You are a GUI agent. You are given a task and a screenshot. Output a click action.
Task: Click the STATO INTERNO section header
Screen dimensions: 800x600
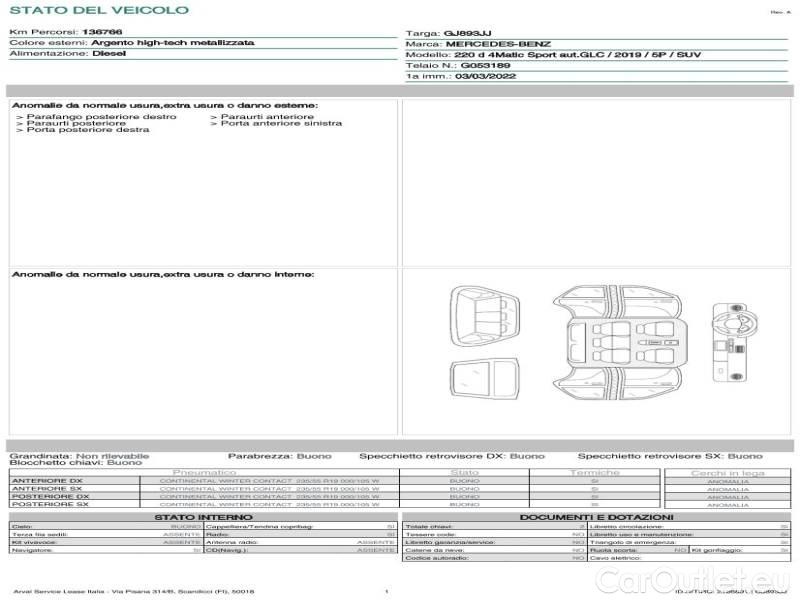pos(203,517)
